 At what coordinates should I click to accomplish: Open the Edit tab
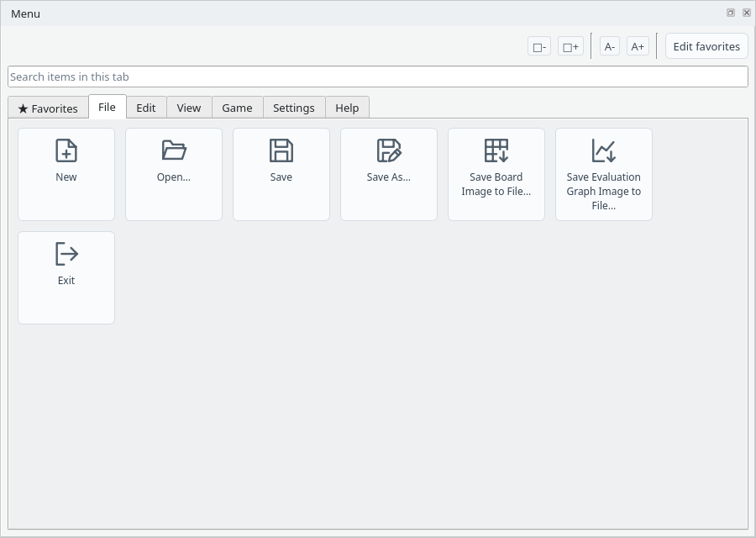pos(146,108)
